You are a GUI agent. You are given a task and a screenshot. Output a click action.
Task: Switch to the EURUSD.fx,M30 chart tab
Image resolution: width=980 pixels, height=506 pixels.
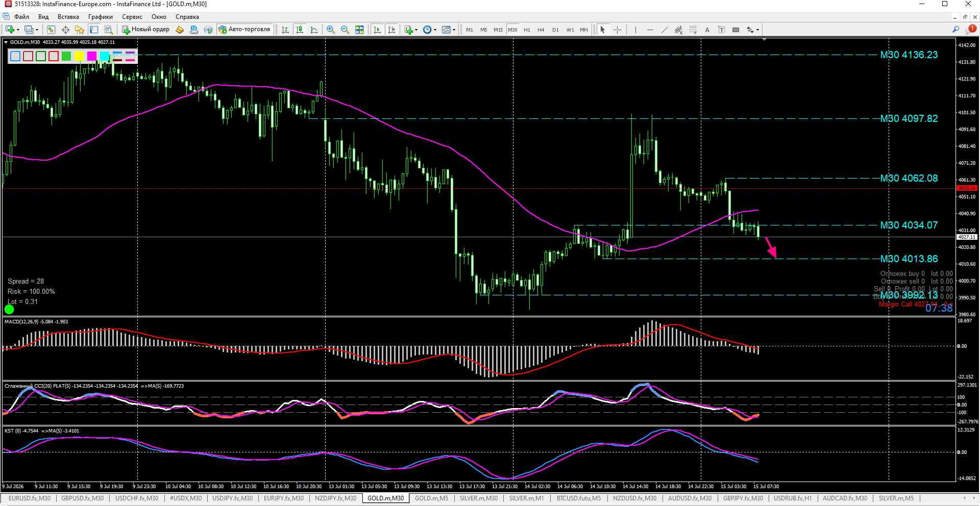30,498
